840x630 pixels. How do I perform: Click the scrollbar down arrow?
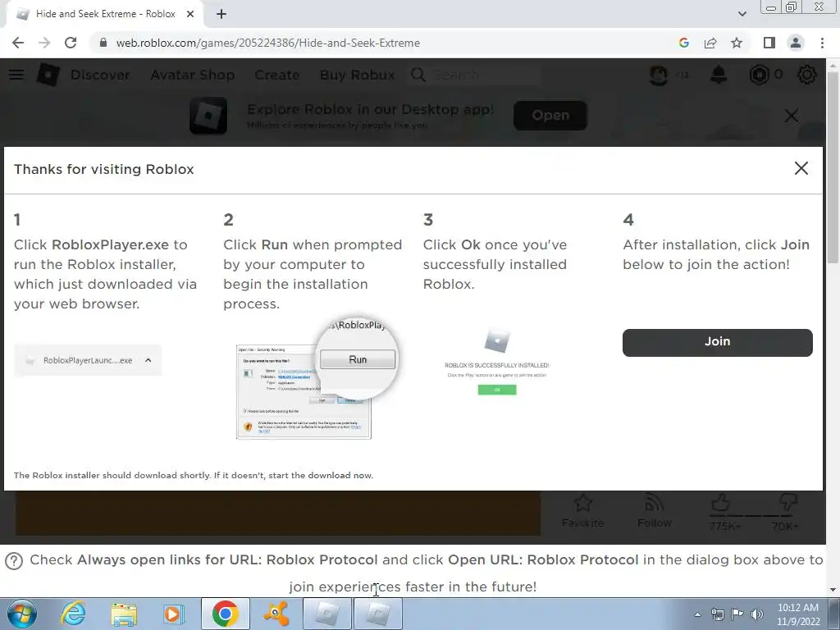point(833,590)
